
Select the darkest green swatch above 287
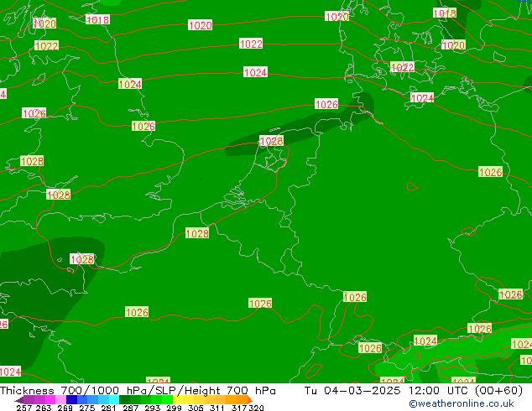(x=124, y=399)
